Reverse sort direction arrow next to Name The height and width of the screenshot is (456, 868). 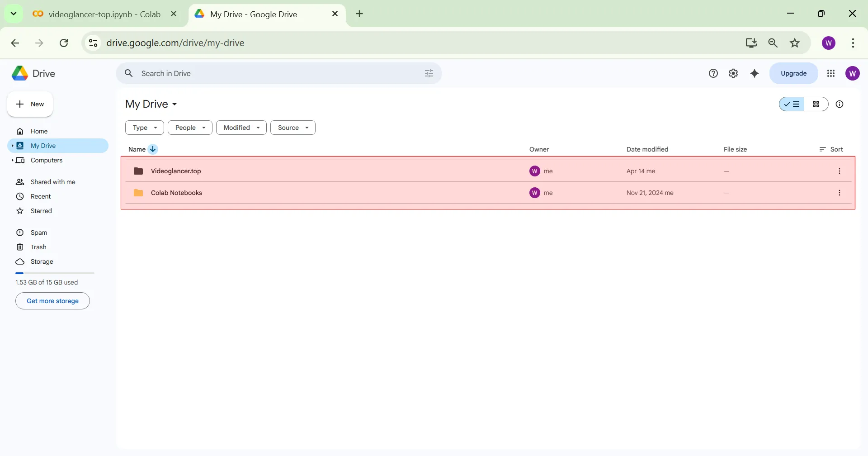pos(153,149)
